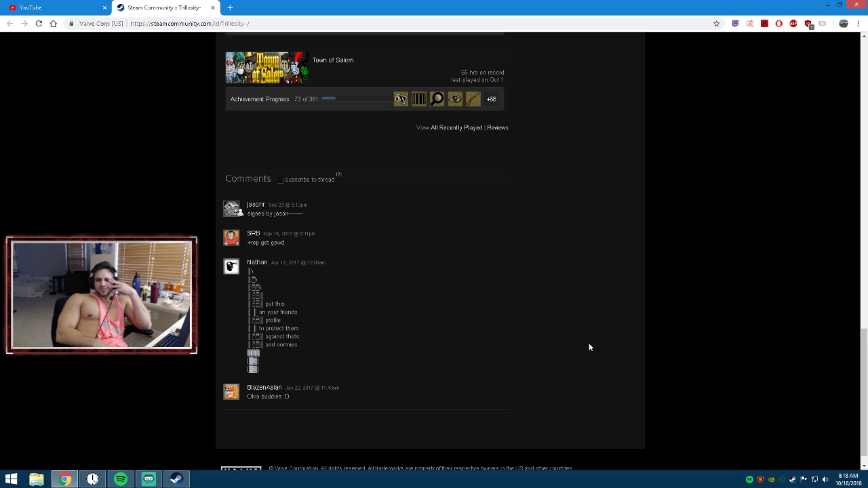868x488 pixels.
Task: Click the page vertical scrollbar thumb
Action: click(x=863, y=392)
